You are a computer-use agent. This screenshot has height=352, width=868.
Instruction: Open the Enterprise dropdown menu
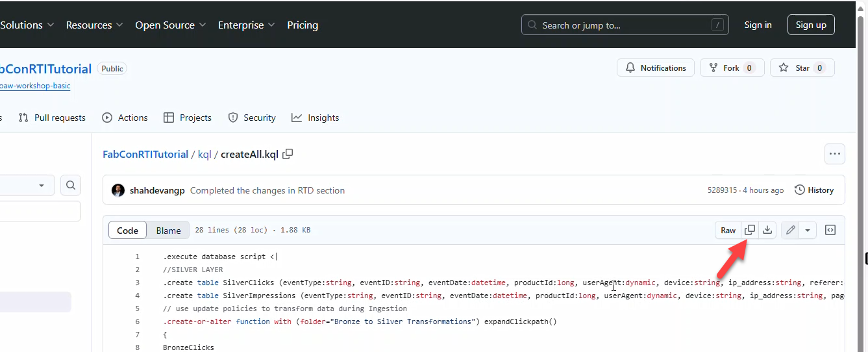pyautogui.click(x=246, y=25)
